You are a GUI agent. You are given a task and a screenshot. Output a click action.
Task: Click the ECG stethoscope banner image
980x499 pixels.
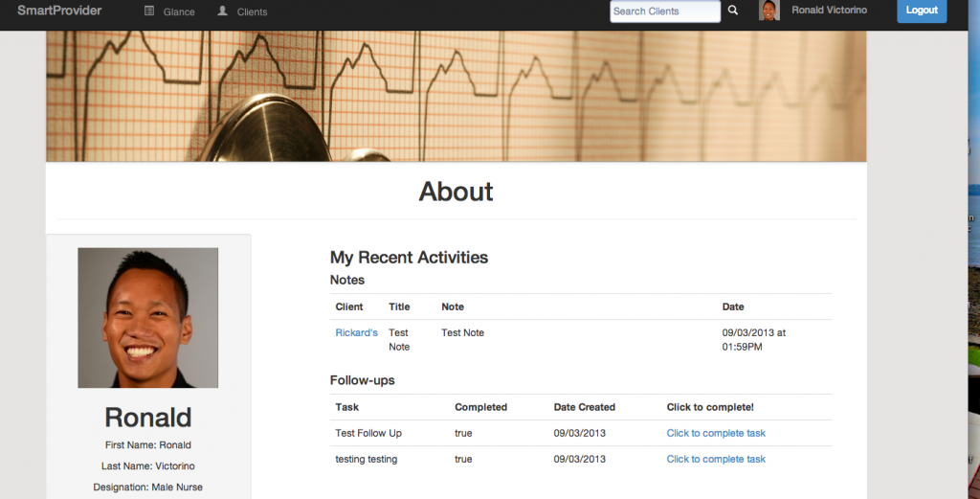[457, 97]
